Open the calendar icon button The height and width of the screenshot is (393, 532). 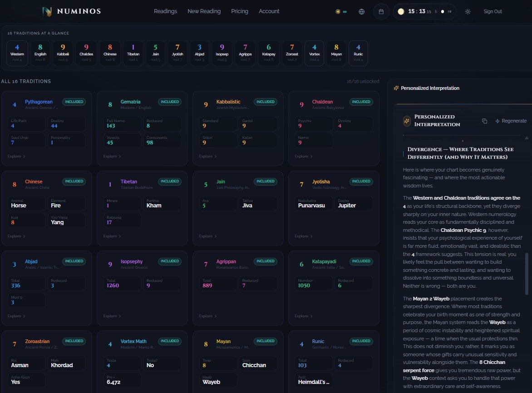point(381,11)
